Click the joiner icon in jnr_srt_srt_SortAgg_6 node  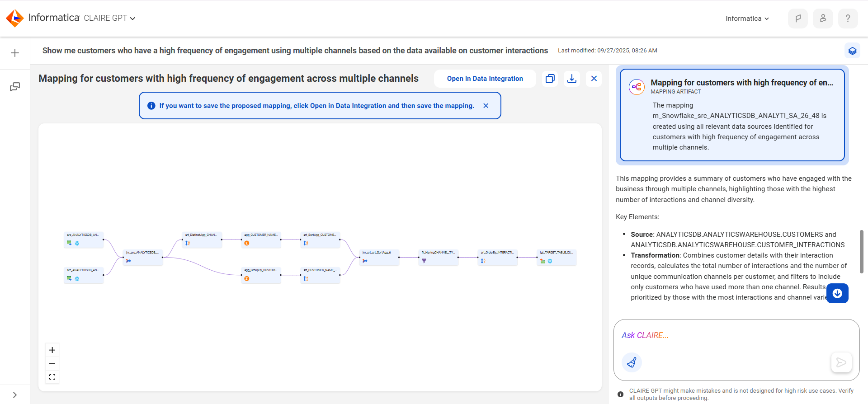365,261
